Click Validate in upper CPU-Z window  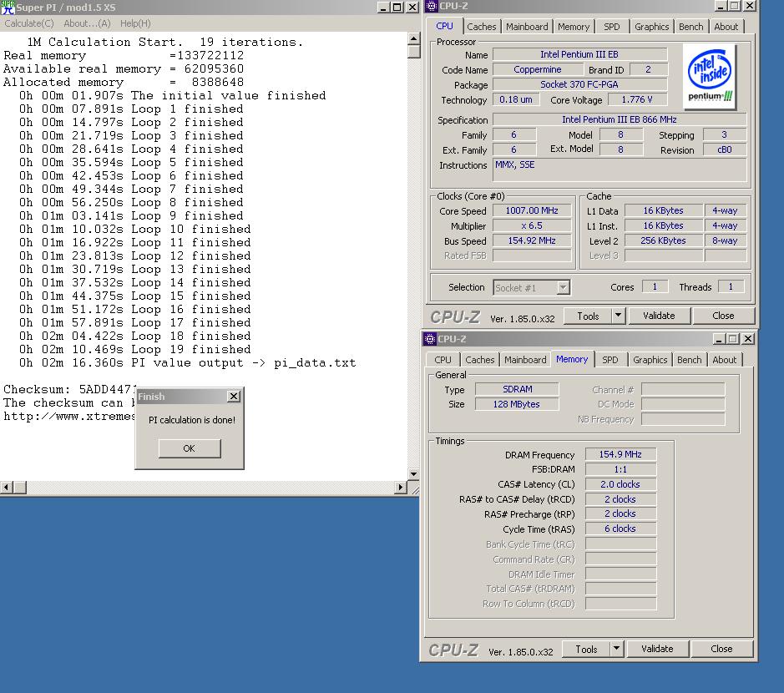659,316
